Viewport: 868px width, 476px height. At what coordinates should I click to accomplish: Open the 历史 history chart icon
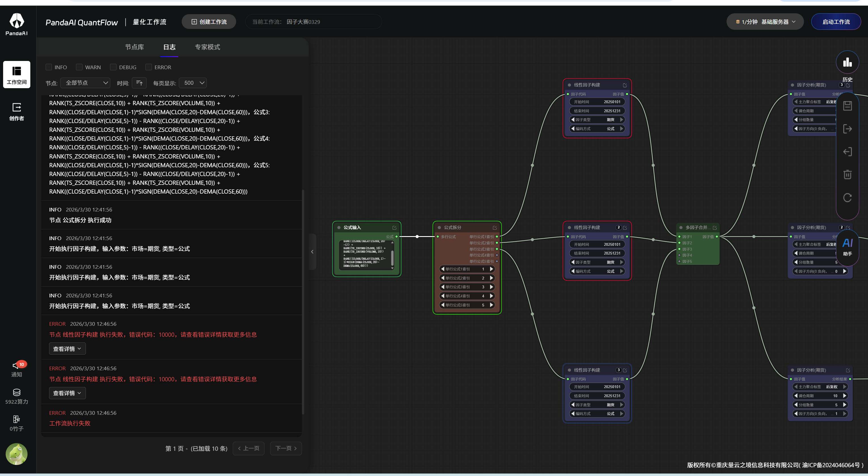click(x=847, y=63)
